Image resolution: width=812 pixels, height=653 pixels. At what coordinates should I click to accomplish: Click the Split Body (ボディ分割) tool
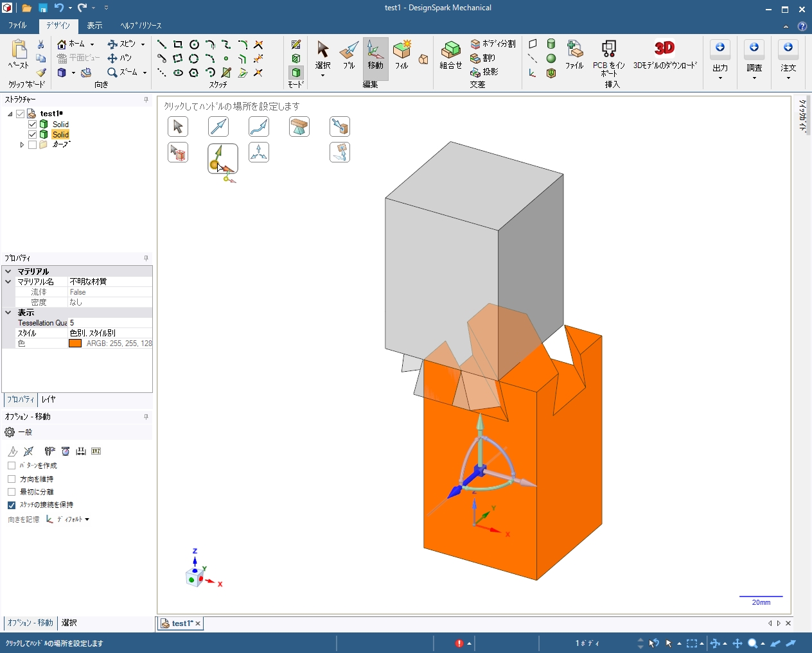[493, 44]
